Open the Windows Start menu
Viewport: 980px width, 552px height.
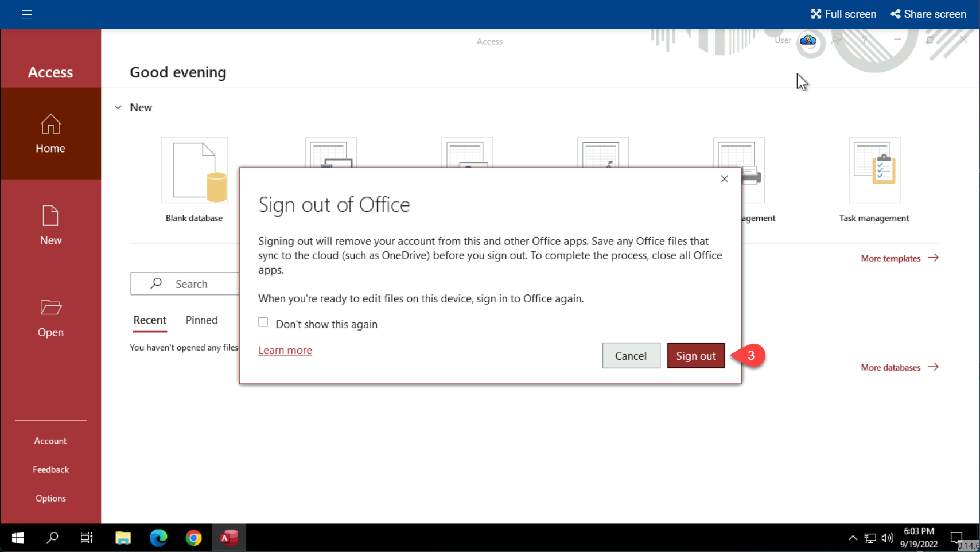(18, 538)
